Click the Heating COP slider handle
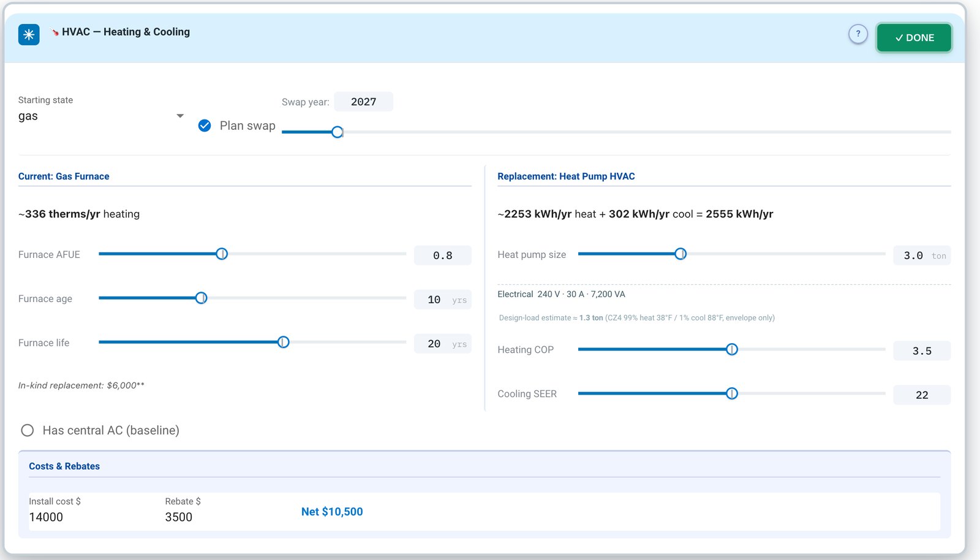The image size is (980, 560). click(x=732, y=349)
